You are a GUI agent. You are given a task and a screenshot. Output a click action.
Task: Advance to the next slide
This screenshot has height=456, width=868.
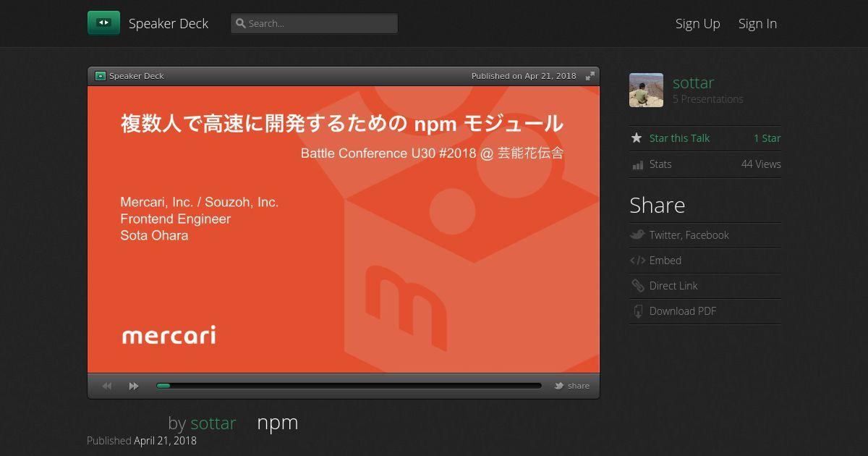click(134, 386)
